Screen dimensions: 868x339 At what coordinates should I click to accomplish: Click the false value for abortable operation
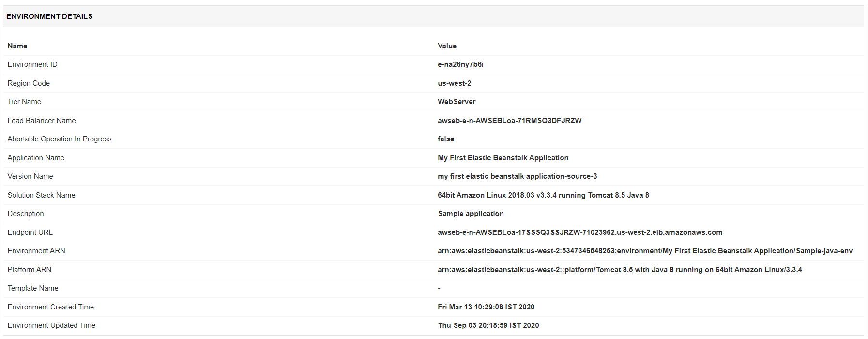446,139
